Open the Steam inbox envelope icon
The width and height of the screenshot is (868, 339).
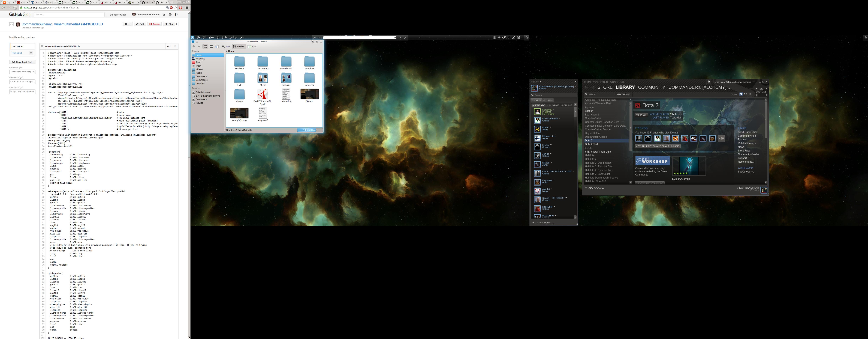[709, 82]
